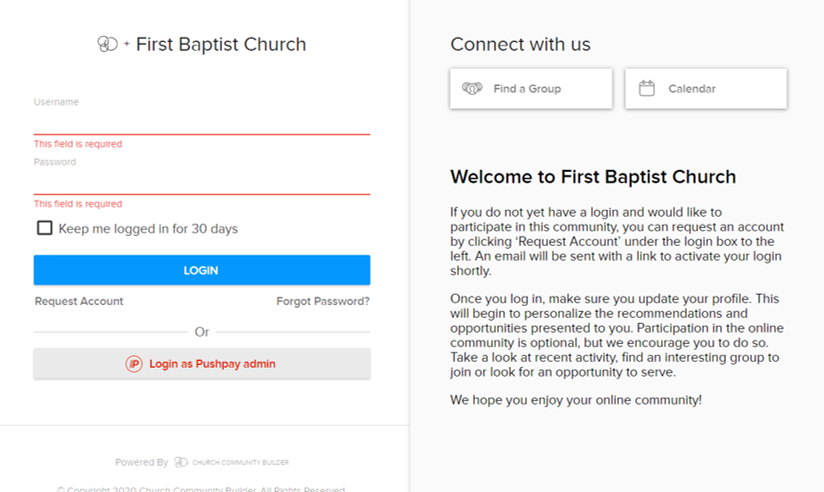Click the Church Community Builder footer text
This screenshot has height=492, width=824.
[x=241, y=463]
